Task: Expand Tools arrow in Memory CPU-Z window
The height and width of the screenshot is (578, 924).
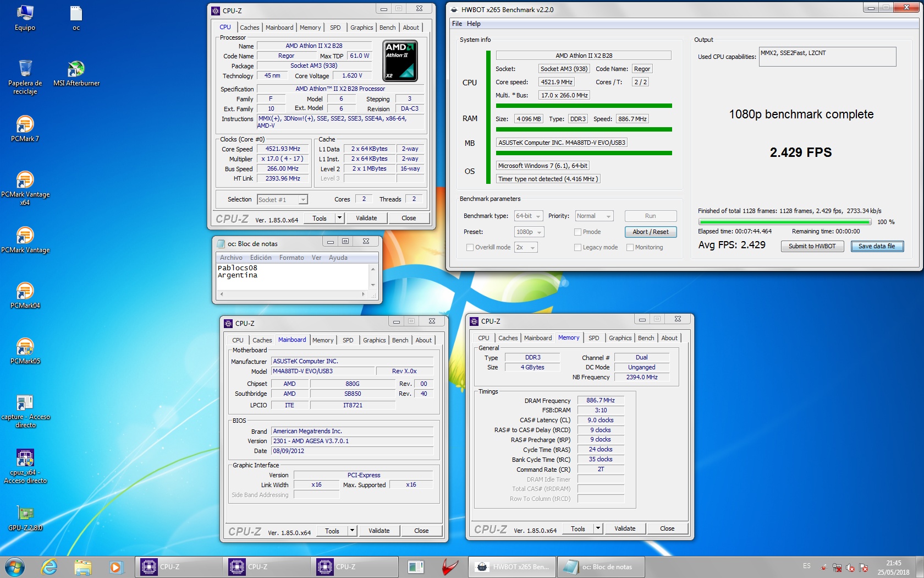Action: 598,528
